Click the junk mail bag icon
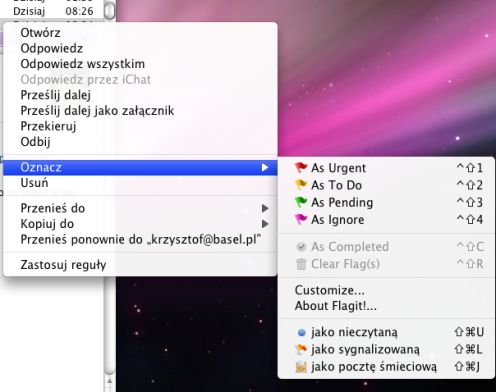Screen dimensions: 496x392 [301, 367]
